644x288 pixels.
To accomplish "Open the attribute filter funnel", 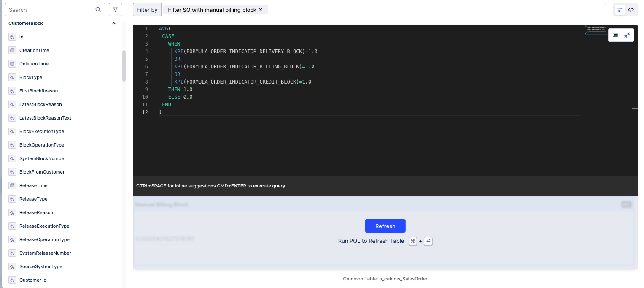I will [x=116, y=10].
